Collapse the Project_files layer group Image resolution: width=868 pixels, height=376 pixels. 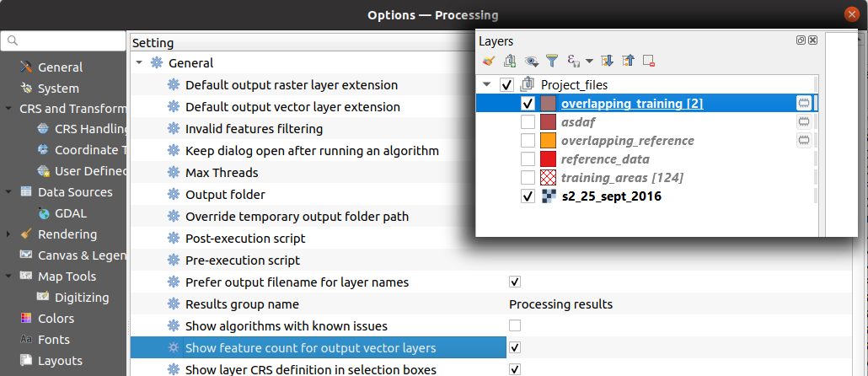point(487,84)
